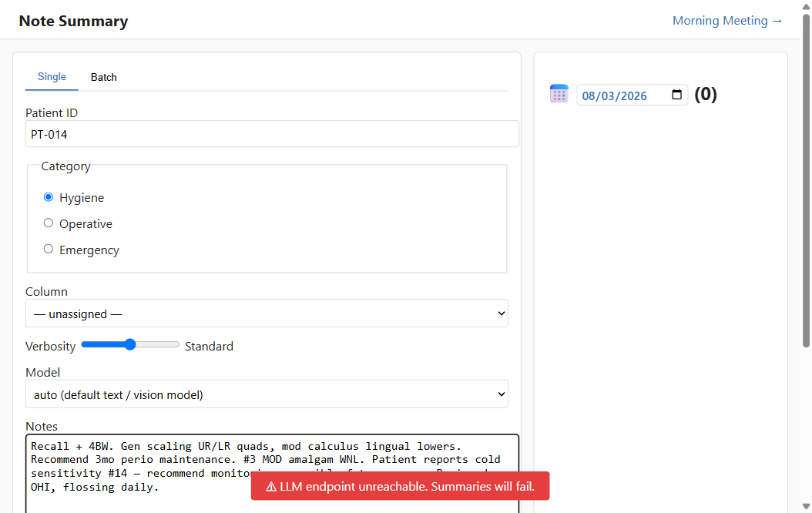Click the 'Category' group legend
The height and width of the screenshot is (513, 812).
click(x=65, y=166)
